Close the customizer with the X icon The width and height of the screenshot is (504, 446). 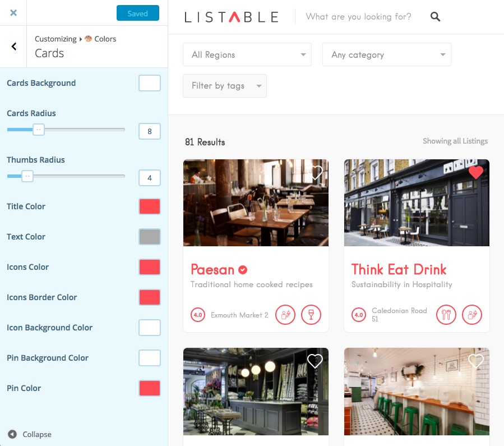pyautogui.click(x=13, y=13)
